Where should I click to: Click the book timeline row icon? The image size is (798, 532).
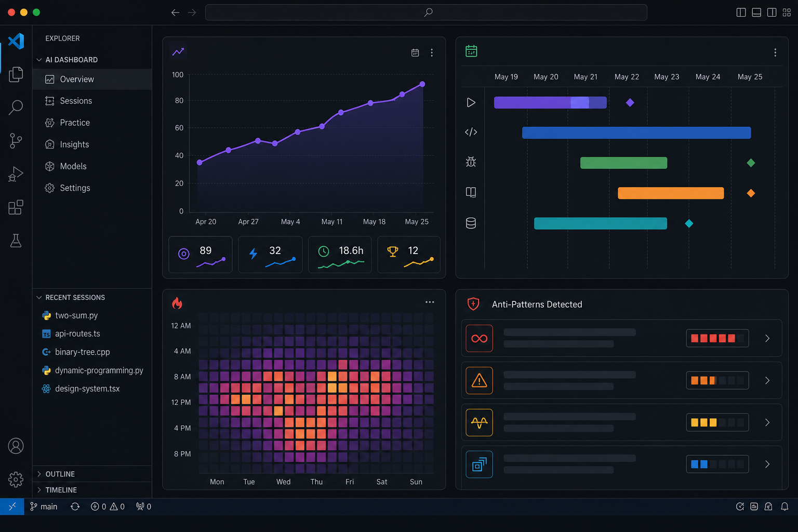coord(471,192)
